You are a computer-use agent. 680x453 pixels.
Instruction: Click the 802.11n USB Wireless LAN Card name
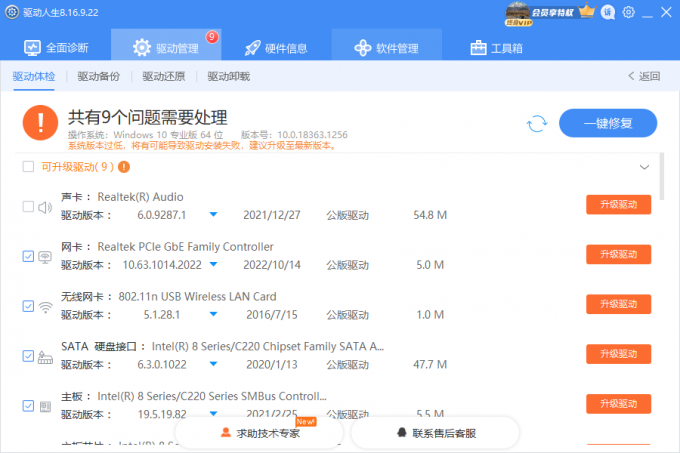[197, 297]
